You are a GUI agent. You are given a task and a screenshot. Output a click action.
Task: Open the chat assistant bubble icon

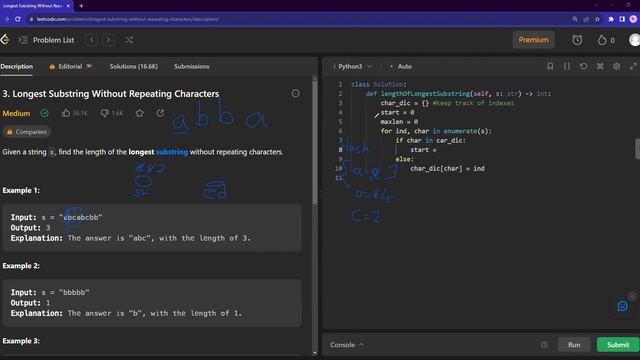(622, 306)
